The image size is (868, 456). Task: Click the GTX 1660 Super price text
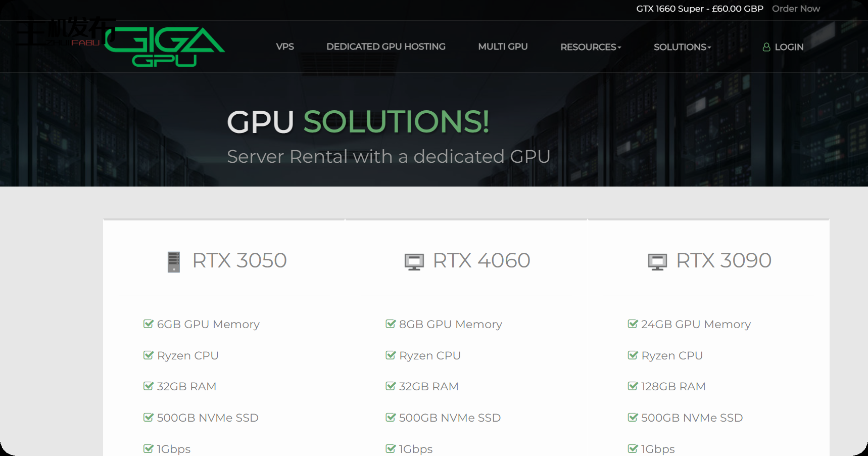coord(699,9)
